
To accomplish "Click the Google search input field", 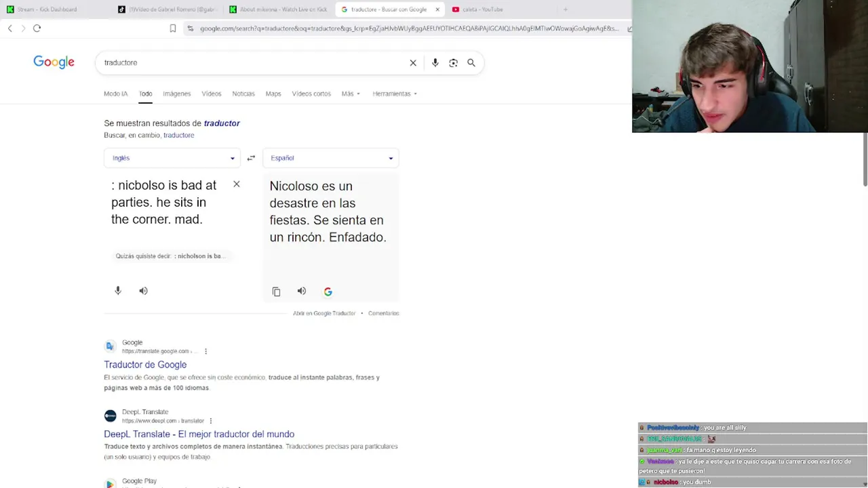I will tap(251, 63).
